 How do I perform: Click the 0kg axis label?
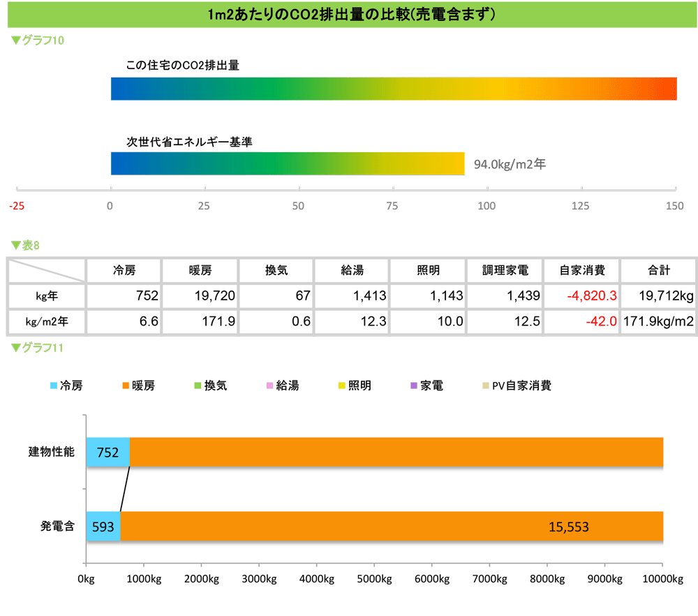pyautogui.click(x=86, y=579)
